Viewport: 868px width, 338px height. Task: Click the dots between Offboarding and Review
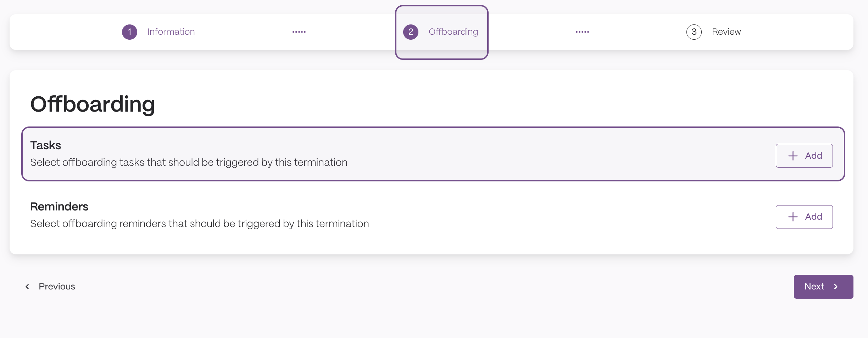tap(582, 32)
